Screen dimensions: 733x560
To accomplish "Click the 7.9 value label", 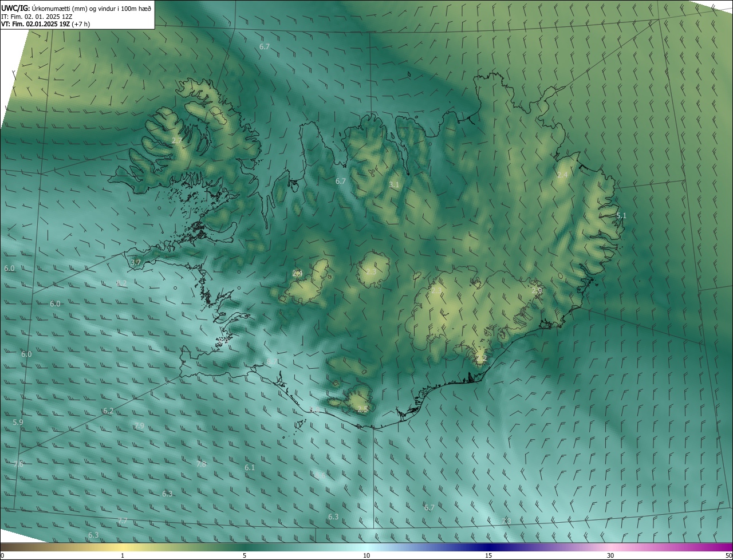I will click(x=139, y=425).
